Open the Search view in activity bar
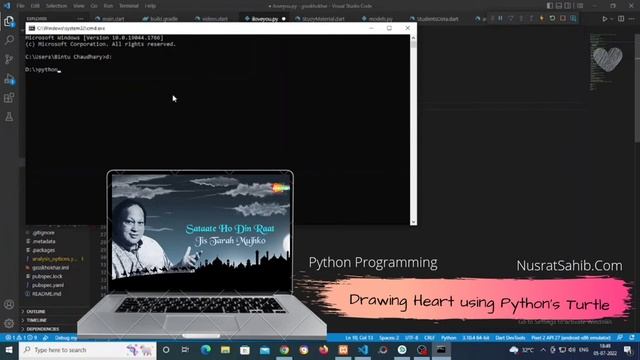Screen dimensions: 640x360 click(x=9, y=40)
